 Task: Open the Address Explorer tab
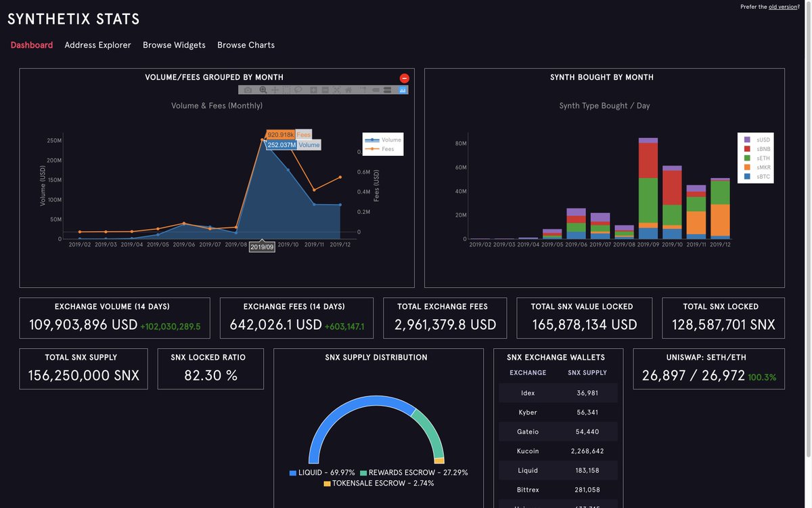[x=97, y=45]
